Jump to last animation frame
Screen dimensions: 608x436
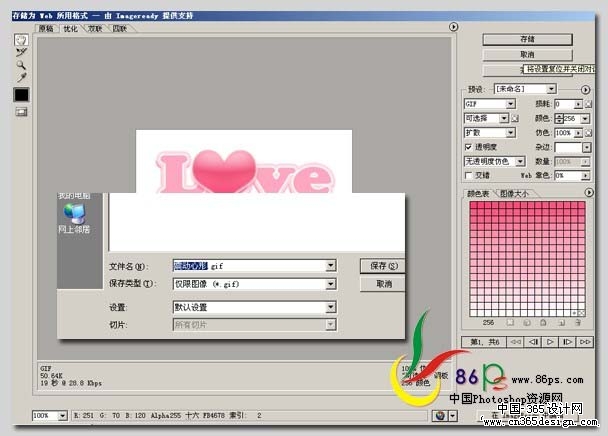[x=585, y=342]
